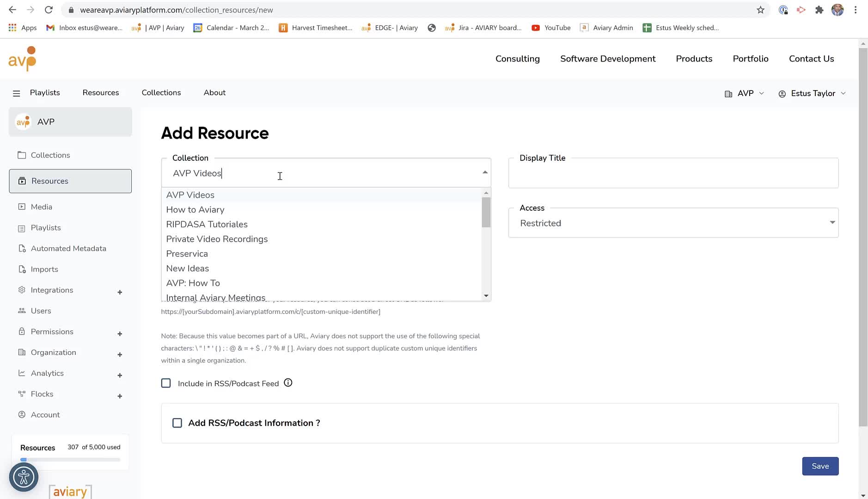Image resolution: width=868 pixels, height=499 pixels.
Task: Expand the AVP organization switcher
Action: 744,93
